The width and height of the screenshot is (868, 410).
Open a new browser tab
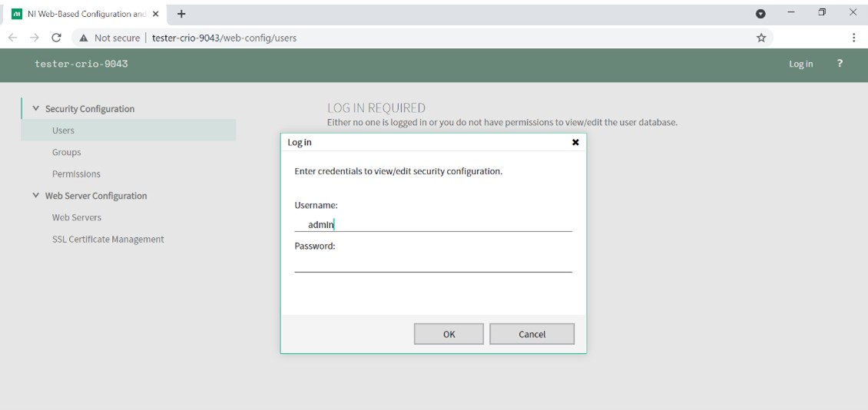pyautogui.click(x=182, y=14)
